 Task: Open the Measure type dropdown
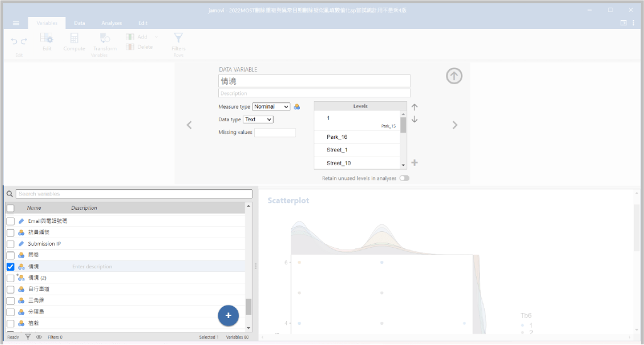click(x=271, y=107)
